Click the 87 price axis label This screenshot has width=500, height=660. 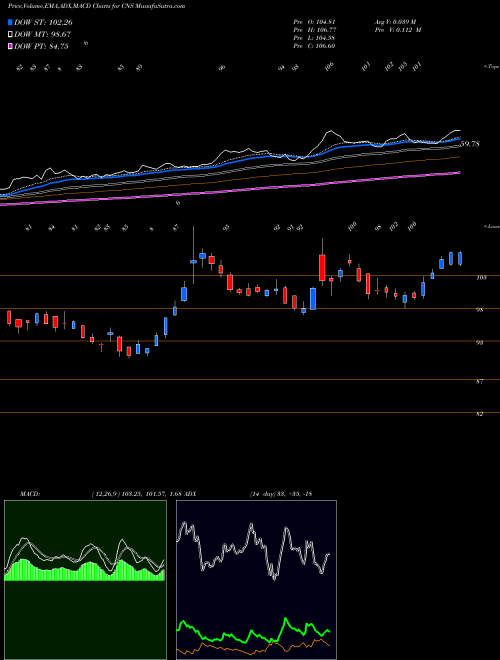click(x=480, y=381)
